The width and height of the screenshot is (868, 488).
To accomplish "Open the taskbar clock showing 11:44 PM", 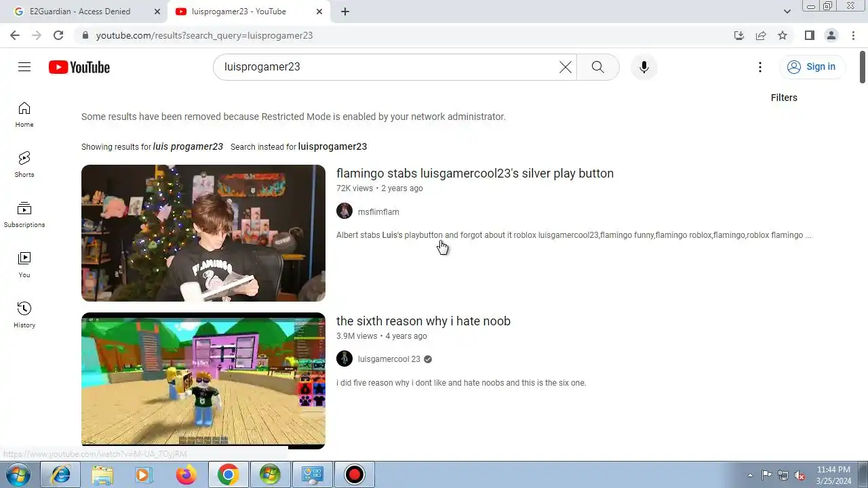I will pos(833,475).
